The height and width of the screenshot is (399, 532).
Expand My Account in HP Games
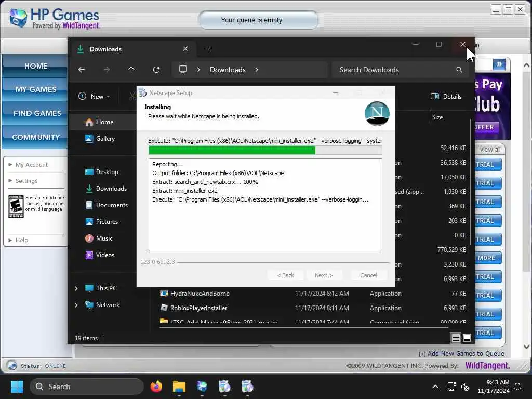pyautogui.click(x=28, y=165)
